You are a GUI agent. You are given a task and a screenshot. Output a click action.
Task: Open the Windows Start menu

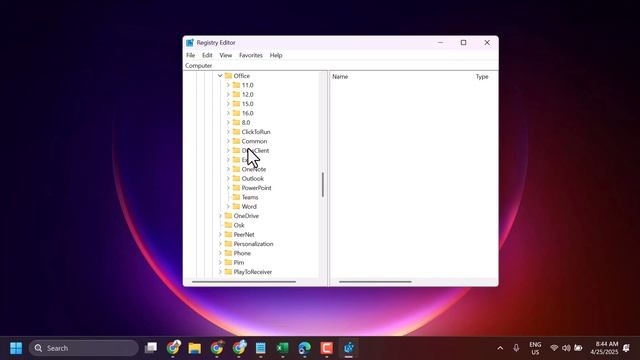pyautogui.click(x=16, y=348)
